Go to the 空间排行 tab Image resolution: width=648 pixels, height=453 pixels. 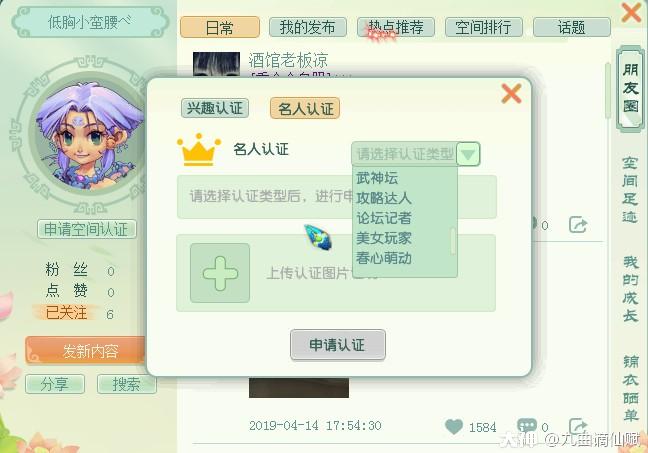pos(484,27)
